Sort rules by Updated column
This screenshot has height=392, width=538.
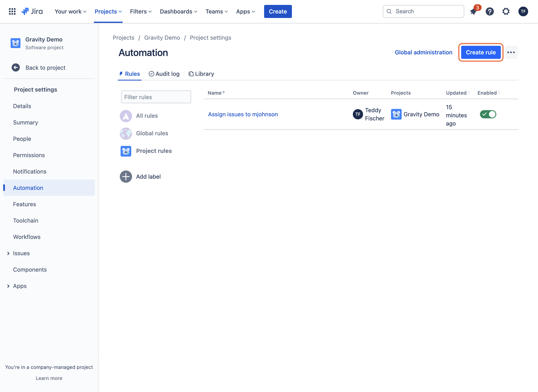458,93
